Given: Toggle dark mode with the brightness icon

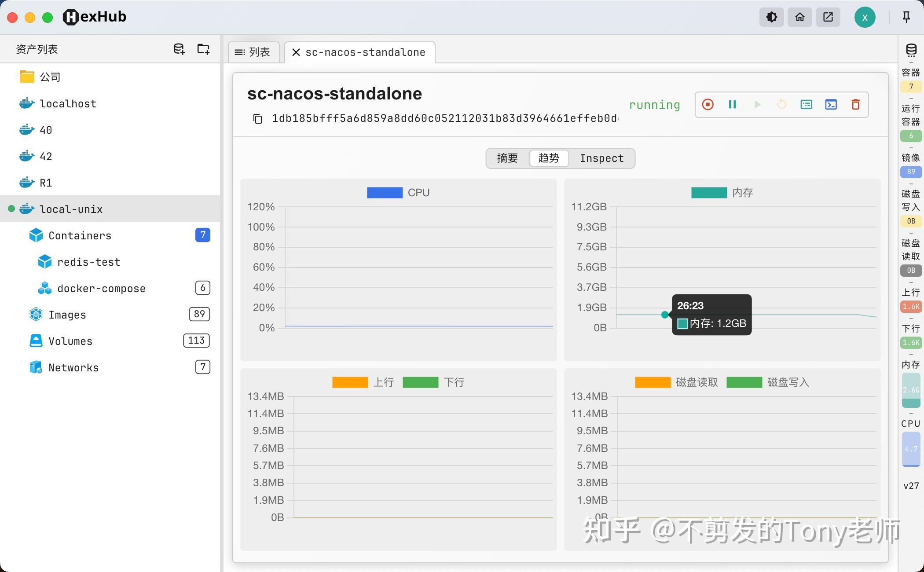Looking at the screenshot, I should (x=771, y=17).
